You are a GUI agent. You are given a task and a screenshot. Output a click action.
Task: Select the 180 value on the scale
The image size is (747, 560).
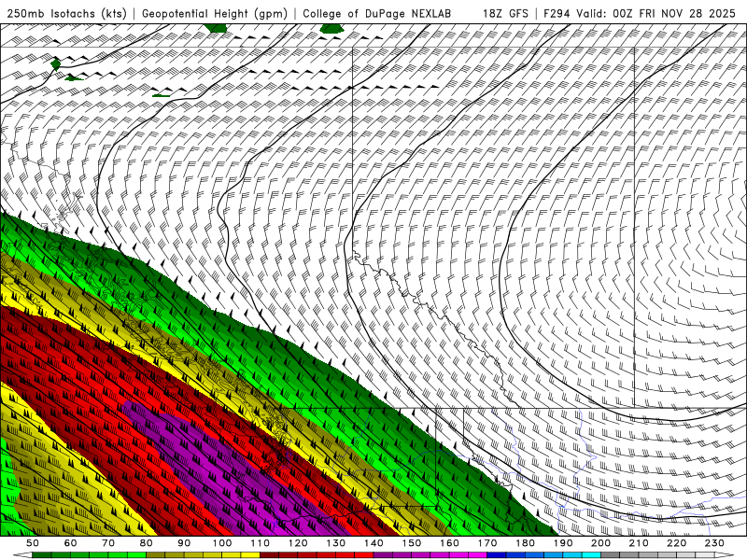tap(526, 543)
